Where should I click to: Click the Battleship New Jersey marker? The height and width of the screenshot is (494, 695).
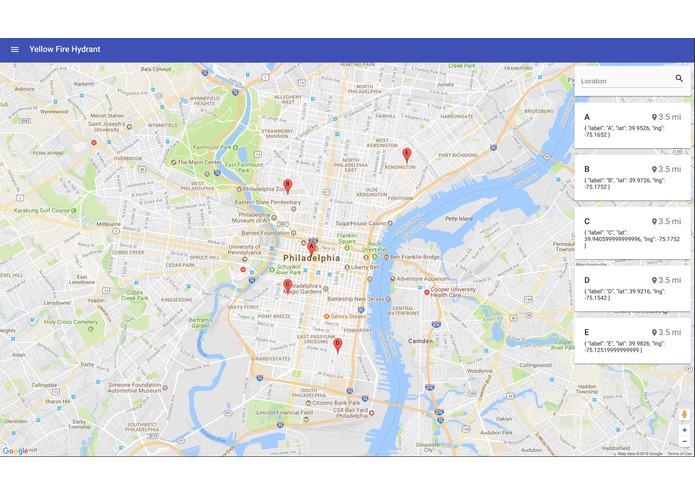388,299
